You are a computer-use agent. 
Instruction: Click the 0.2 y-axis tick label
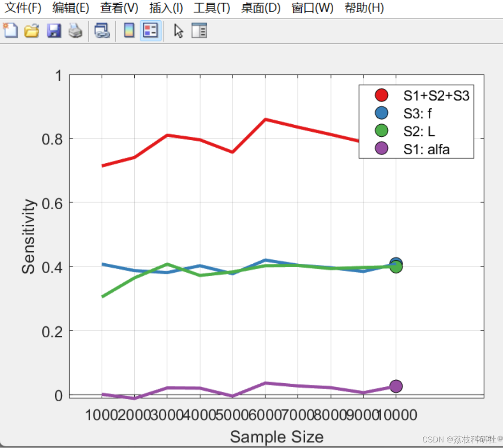click(52, 331)
